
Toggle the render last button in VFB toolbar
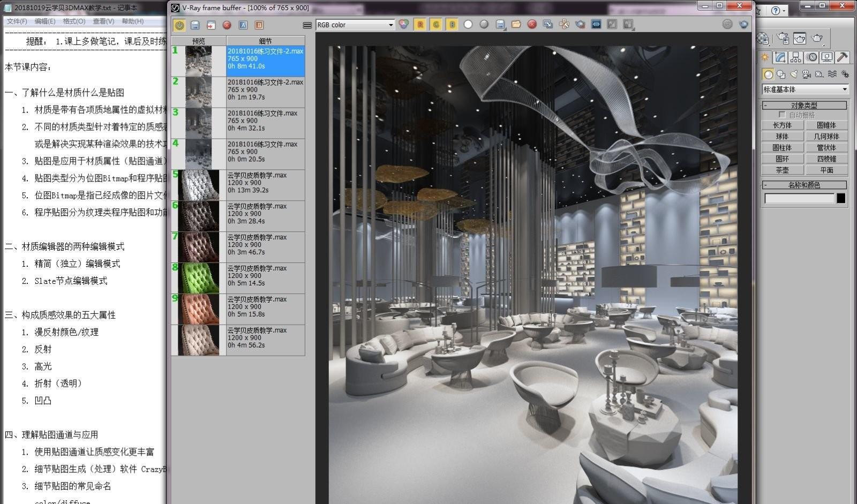pyautogui.click(x=612, y=24)
